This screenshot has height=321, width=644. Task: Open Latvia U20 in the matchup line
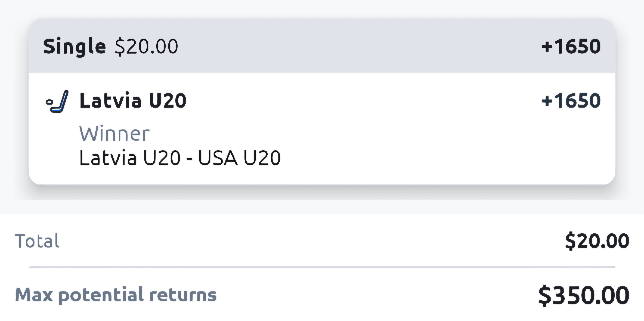(130, 158)
